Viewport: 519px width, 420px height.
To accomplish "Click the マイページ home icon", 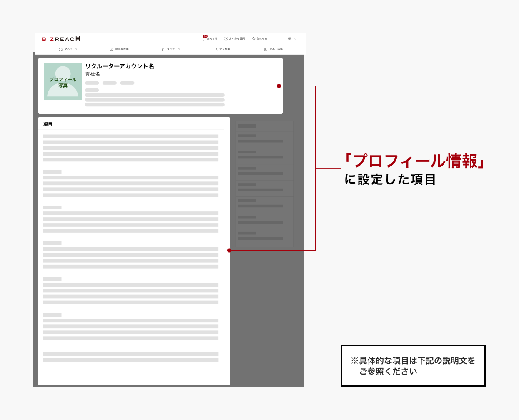I will point(60,49).
